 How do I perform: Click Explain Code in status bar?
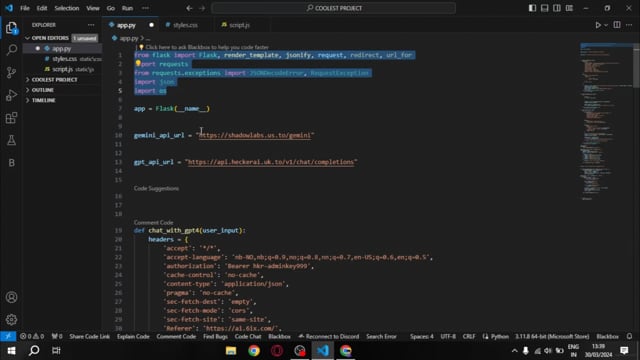coord(133,336)
